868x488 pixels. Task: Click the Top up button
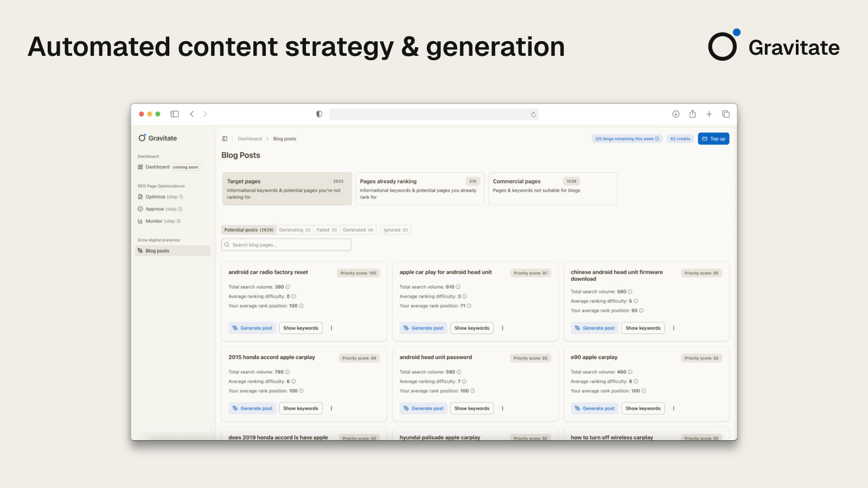click(713, 139)
